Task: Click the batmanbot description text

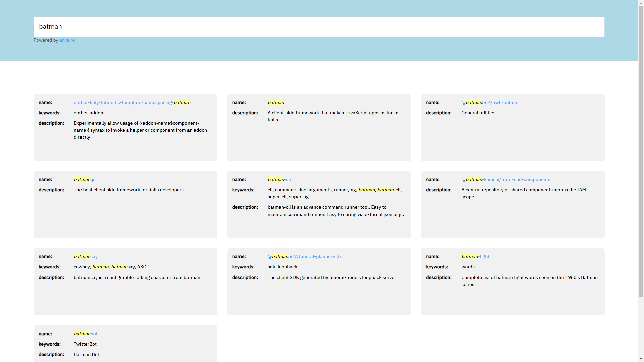Action: pyautogui.click(x=86, y=354)
